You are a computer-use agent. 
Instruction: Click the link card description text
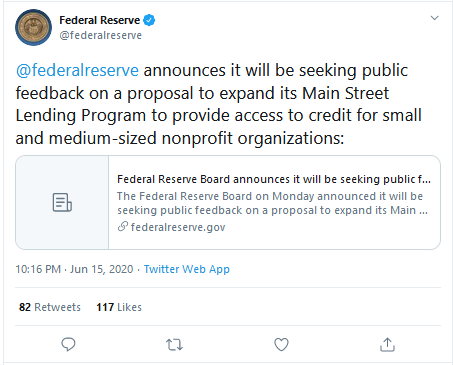272,203
